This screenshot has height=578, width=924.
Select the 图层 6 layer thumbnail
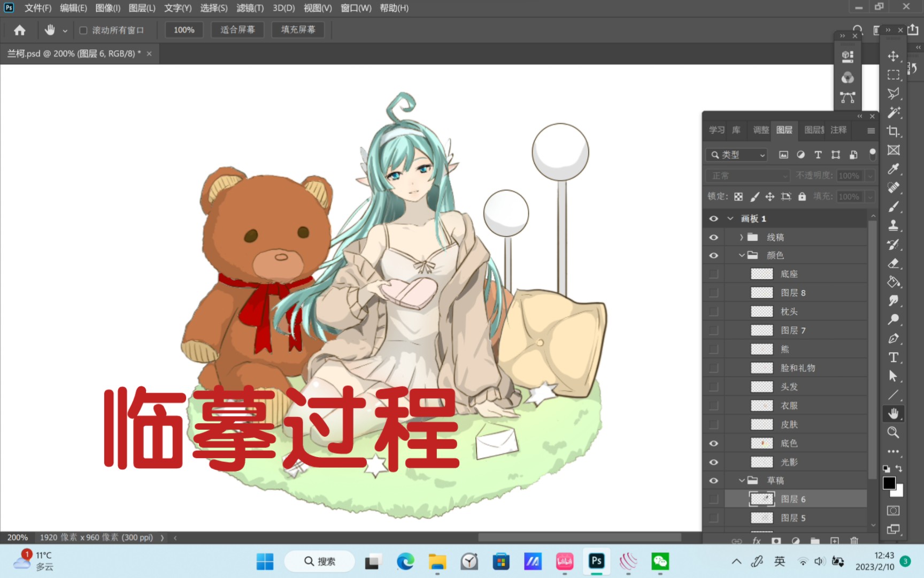(x=762, y=499)
